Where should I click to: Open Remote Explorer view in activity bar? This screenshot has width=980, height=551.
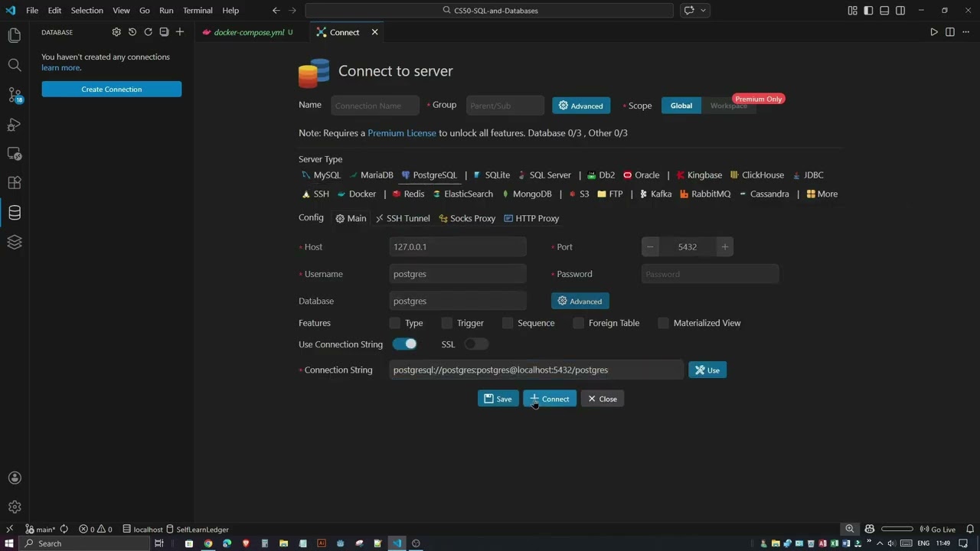click(14, 154)
